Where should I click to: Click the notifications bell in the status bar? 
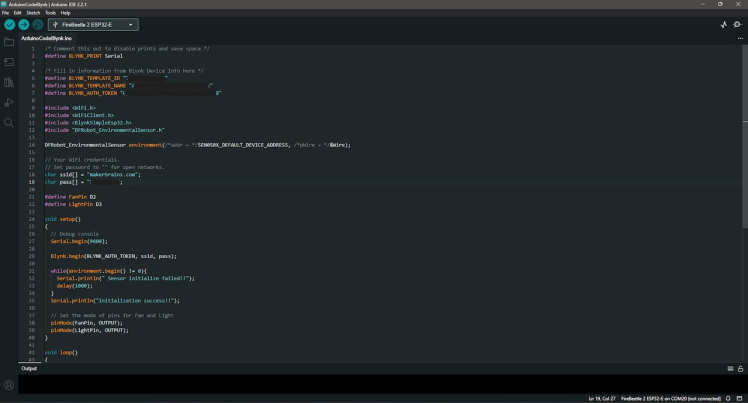coord(728,398)
